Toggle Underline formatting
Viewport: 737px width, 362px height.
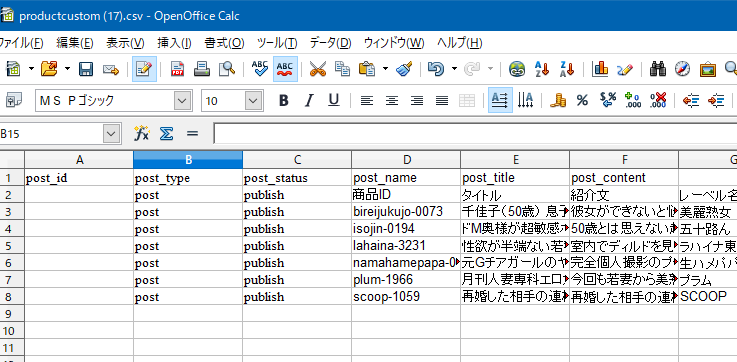(x=334, y=100)
